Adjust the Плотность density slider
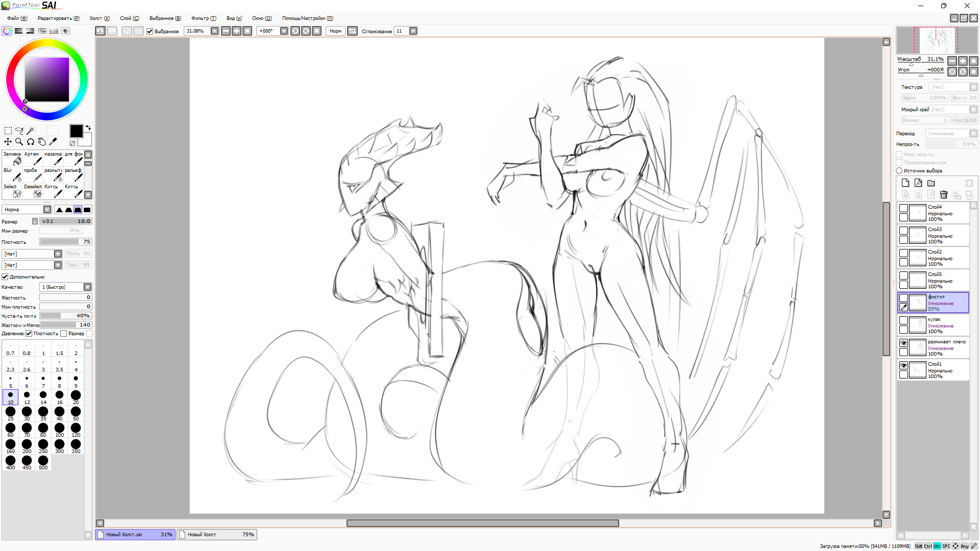The image size is (980, 551). tap(66, 242)
